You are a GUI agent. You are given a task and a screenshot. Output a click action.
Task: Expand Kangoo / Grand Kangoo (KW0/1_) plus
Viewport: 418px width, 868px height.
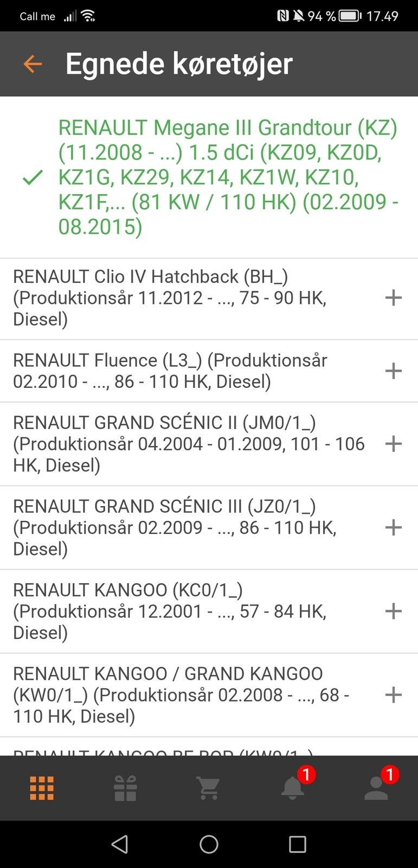pos(393,695)
